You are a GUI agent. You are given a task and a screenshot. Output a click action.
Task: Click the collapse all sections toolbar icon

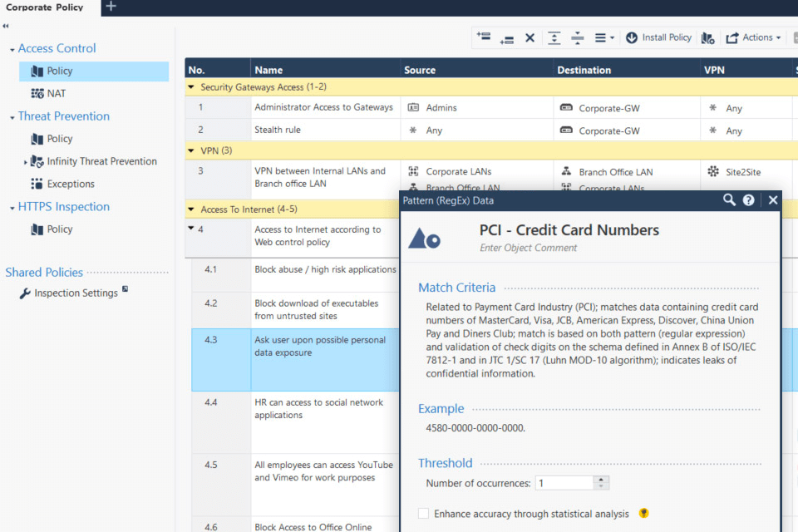pos(578,37)
